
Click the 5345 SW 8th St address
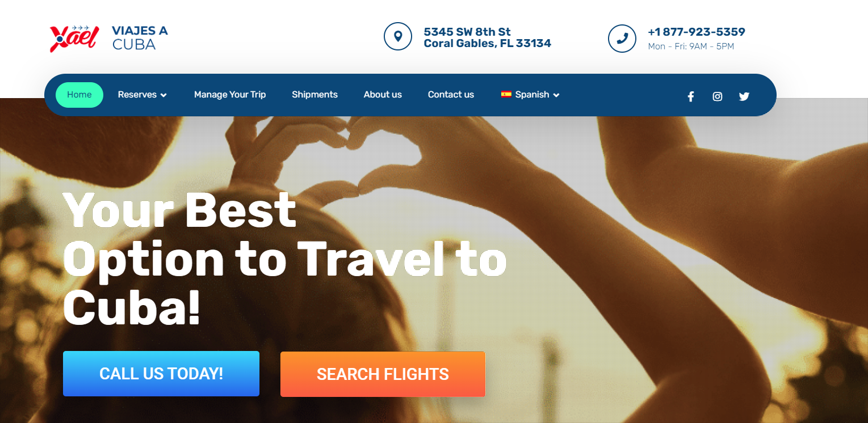point(467,32)
